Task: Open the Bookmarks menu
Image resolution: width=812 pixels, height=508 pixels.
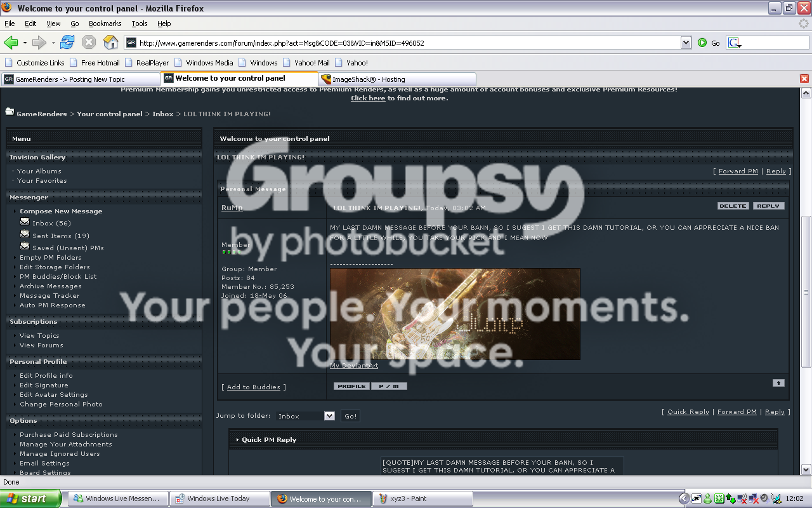Action: 105,23
